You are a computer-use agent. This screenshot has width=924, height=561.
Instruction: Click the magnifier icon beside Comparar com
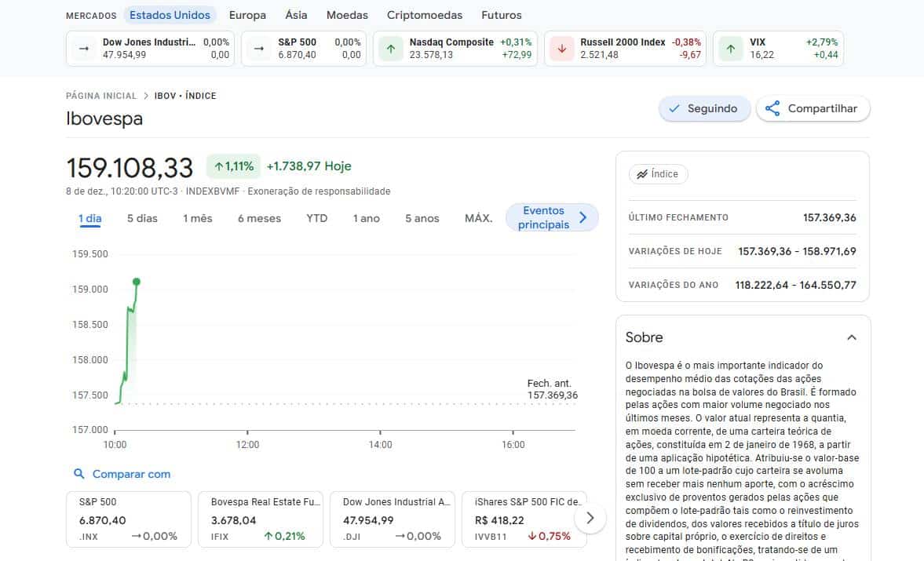pos(79,474)
